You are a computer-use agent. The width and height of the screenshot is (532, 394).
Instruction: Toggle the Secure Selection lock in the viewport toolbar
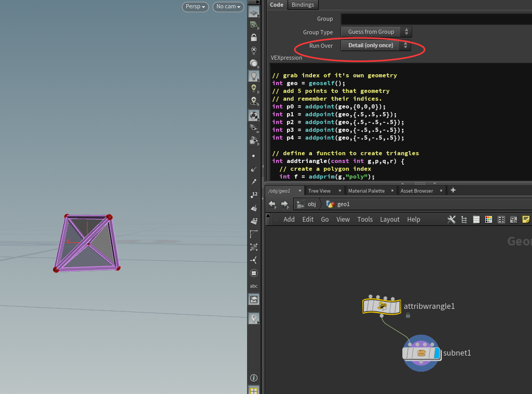[x=254, y=37]
